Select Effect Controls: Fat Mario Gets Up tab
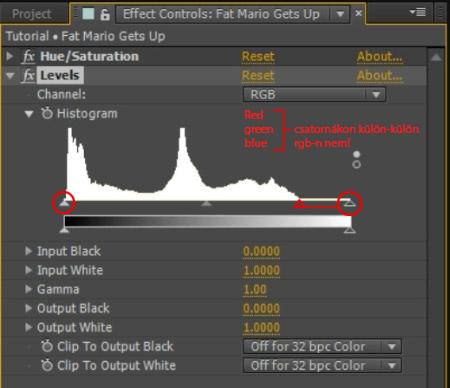The width and height of the screenshot is (450, 388). pyautogui.click(x=221, y=14)
